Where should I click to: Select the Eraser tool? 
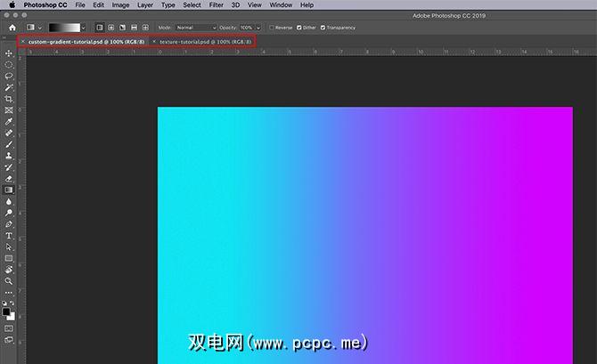[x=9, y=178]
